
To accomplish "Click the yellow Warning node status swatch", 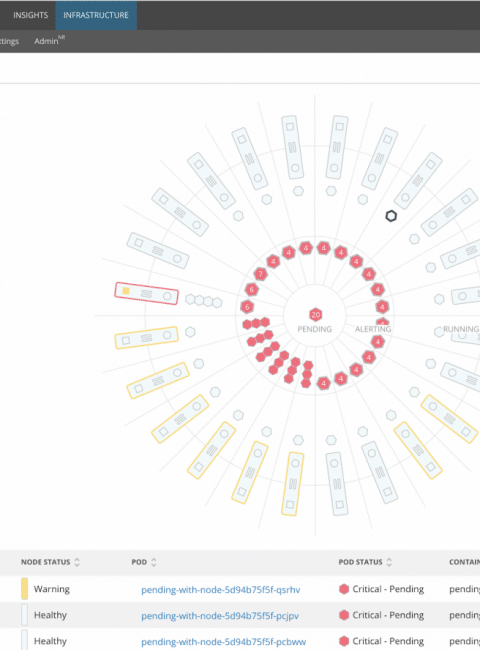I will 24,589.
